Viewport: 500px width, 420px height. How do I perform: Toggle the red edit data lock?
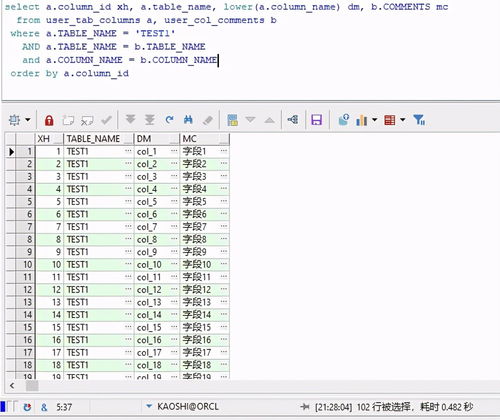pyautogui.click(x=49, y=120)
